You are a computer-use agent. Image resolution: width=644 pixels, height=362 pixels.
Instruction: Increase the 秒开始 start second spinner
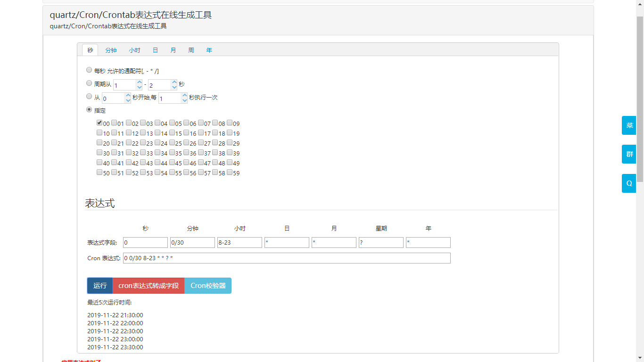point(128,95)
